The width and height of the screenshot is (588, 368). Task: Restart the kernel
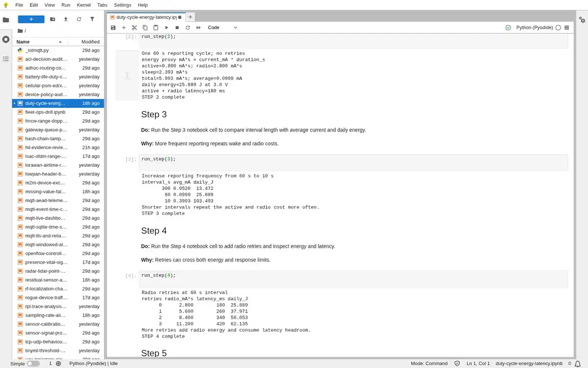click(x=188, y=27)
